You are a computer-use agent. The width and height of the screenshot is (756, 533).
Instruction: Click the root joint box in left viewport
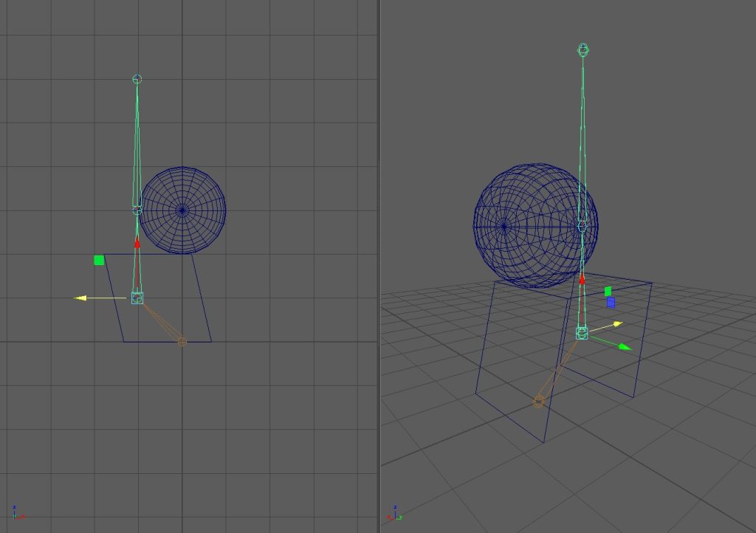pos(137,298)
